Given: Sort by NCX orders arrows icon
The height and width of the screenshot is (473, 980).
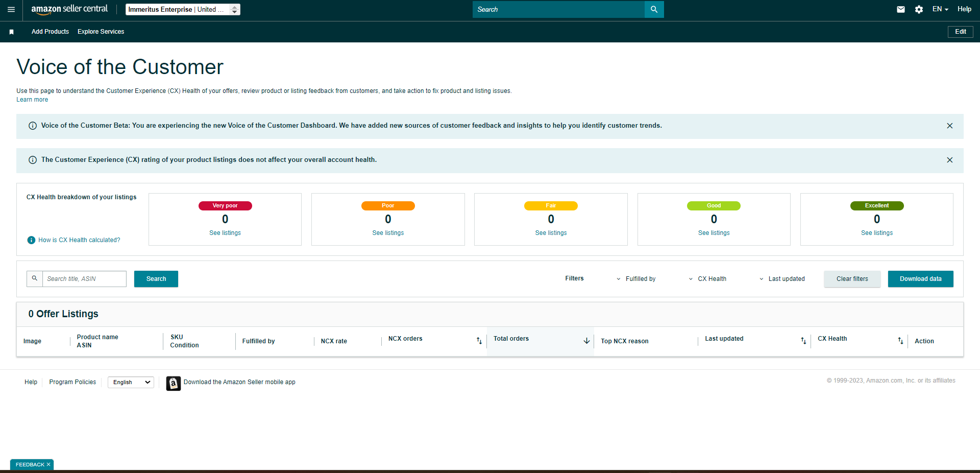Looking at the screenshot, I should point(479,341).
